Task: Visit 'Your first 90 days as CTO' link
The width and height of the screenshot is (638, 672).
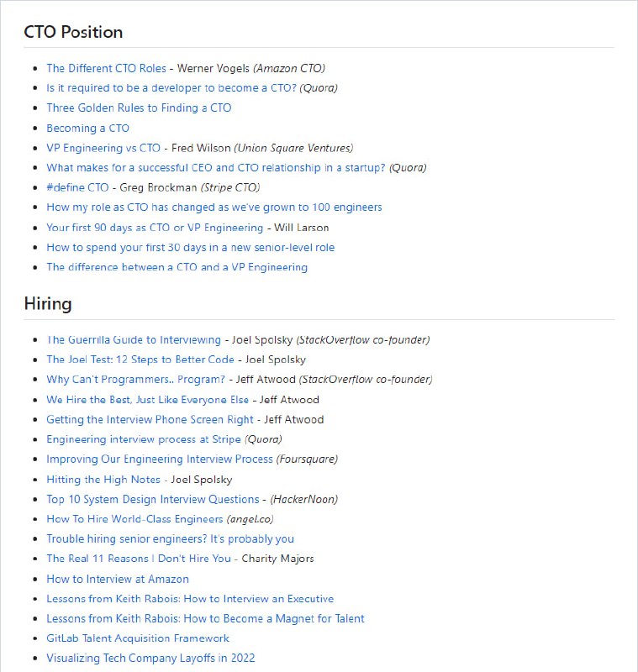Action: coord(155,227)
